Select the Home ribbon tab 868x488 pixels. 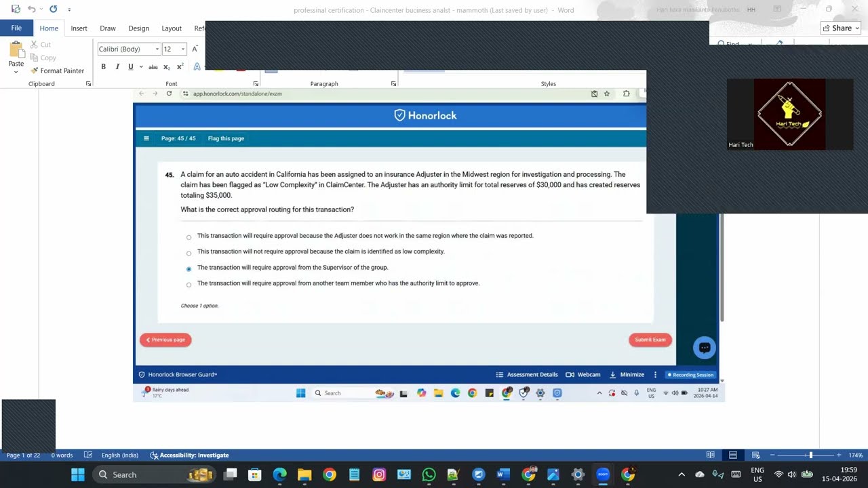pyautogui.click(x=49, y=28)
